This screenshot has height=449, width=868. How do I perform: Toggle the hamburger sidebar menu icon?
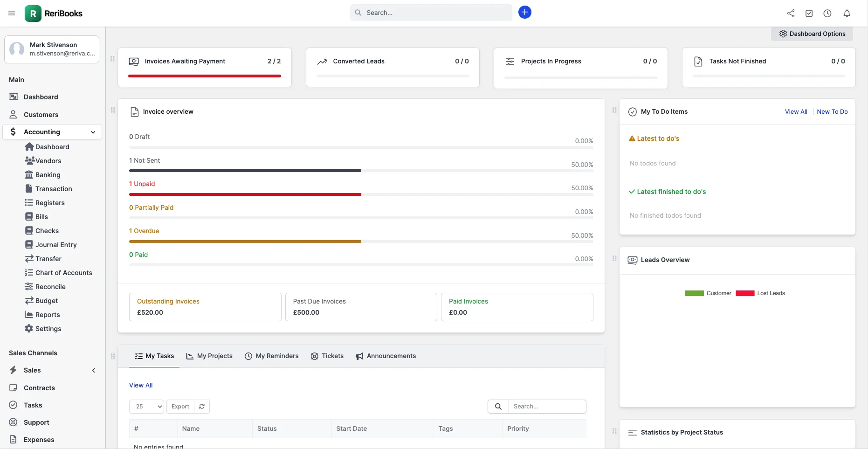coord(12,13)
